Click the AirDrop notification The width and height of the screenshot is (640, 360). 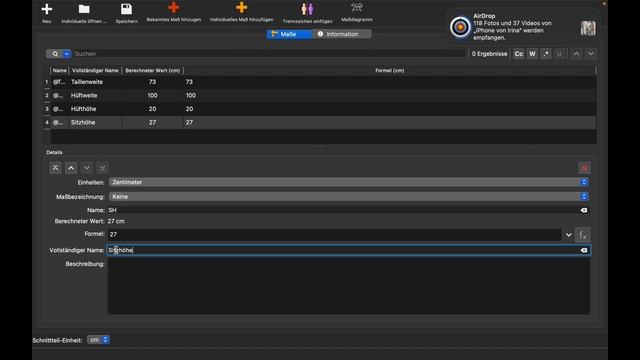click(523, 27)
